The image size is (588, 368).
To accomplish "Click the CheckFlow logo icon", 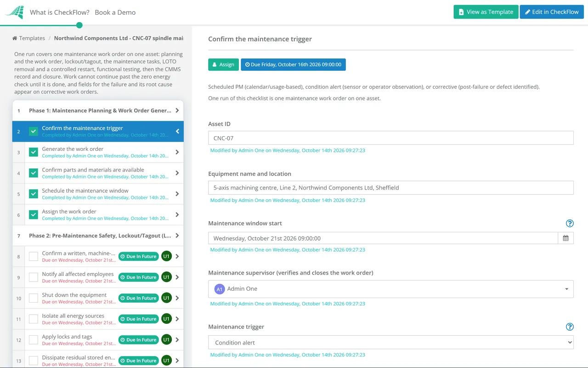I will pos(14,12).
